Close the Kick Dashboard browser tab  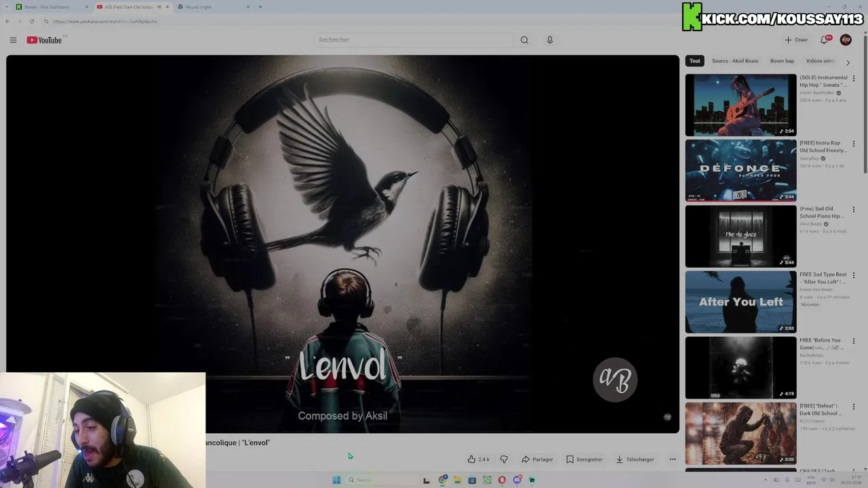pyautogui.click(x=86, y=7)
